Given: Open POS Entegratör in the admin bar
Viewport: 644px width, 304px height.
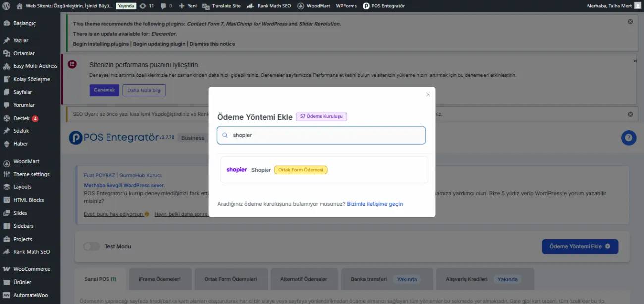Looking at the screenshot, I should point(384,6).
